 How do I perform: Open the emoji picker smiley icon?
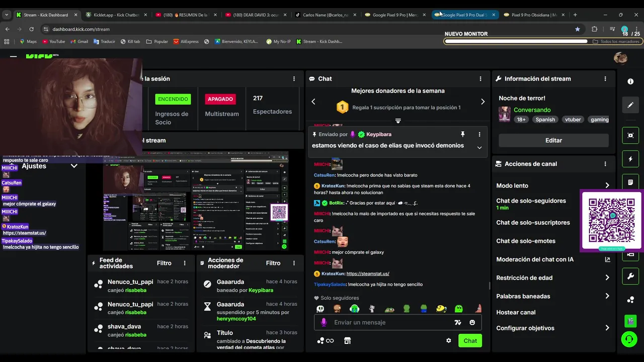tap(472, 322)
